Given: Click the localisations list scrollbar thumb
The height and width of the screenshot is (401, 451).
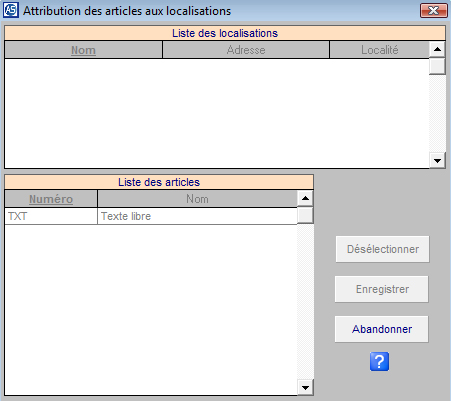Looking at the screenshot, I should (437, 66).
